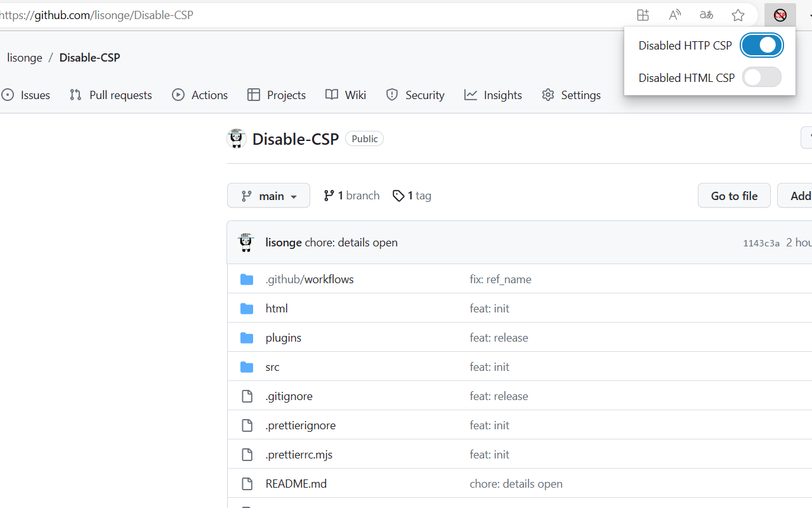Click folder icon beside html

(247, 309)
